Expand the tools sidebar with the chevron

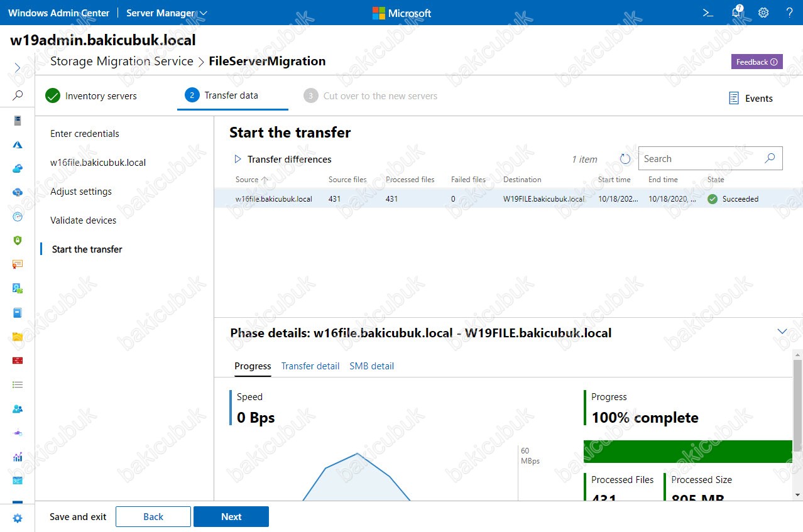tap(18, 68)
